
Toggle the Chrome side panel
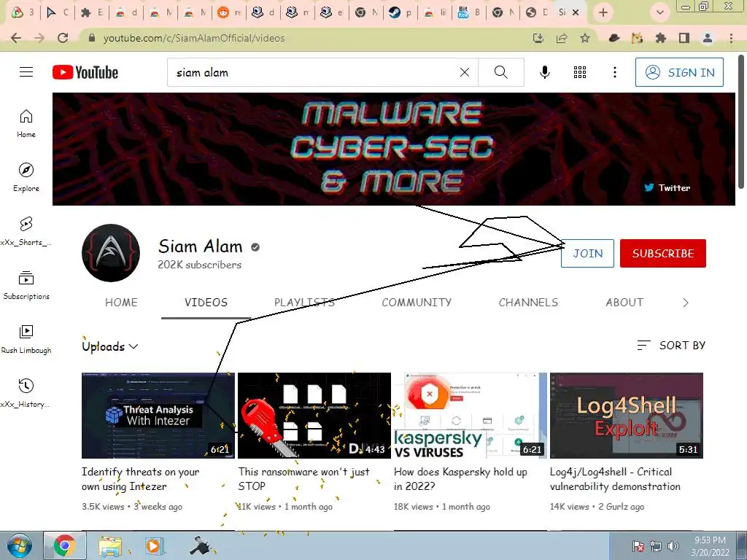pos(684,38)
